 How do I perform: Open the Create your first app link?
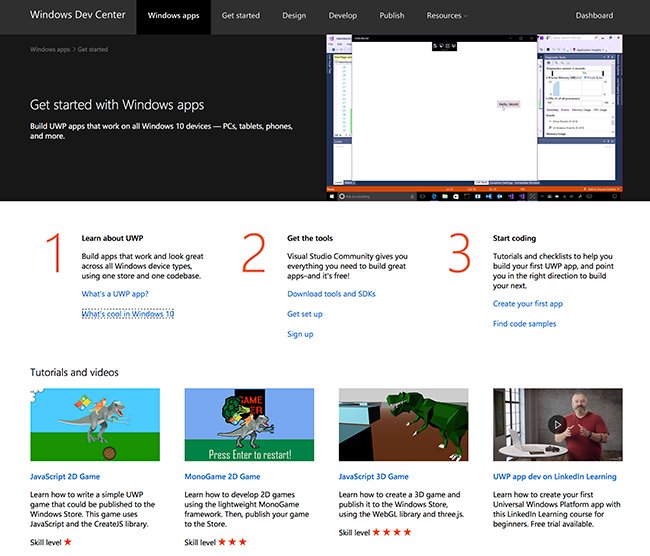528,303
